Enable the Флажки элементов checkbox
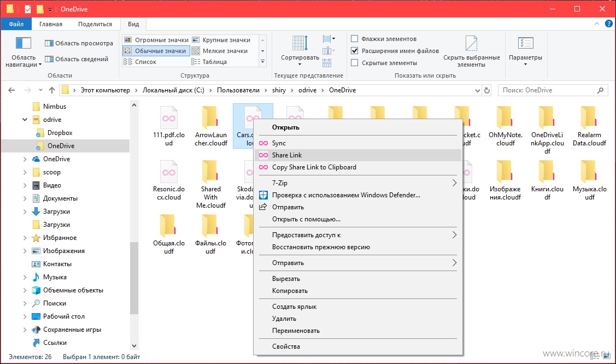The image size is (616, 364). tap(354, 39)
